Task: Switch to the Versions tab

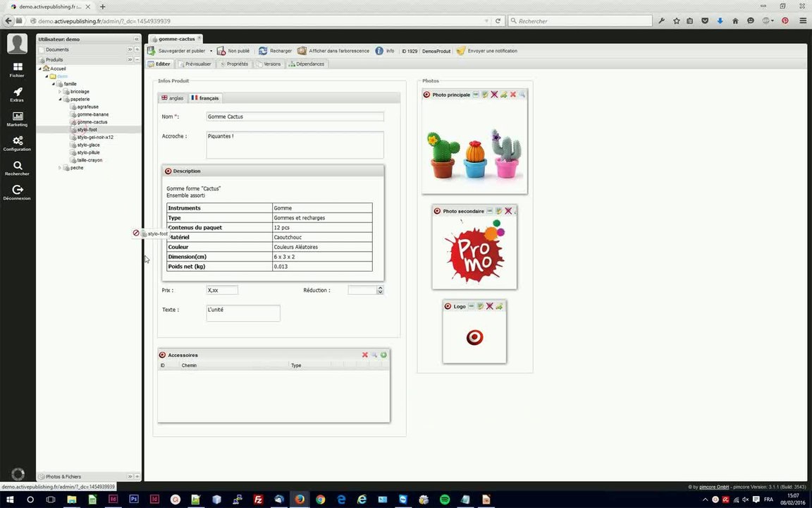Action: click(x=269, y=64)
